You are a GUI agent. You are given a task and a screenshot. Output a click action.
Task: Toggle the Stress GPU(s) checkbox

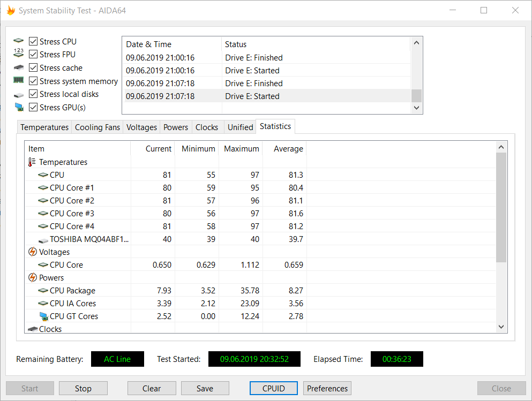pyautogui.click(x=33, y=107)
